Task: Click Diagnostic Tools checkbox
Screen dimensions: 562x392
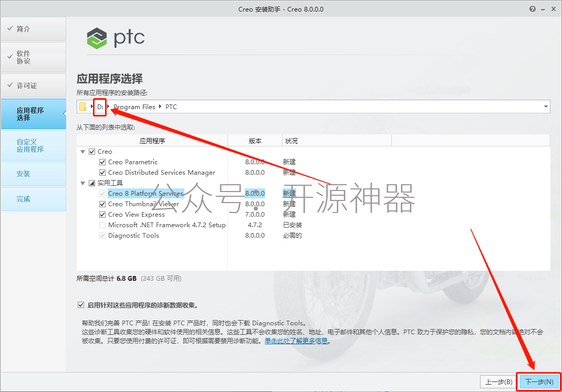Action: (x=102, y=236)
